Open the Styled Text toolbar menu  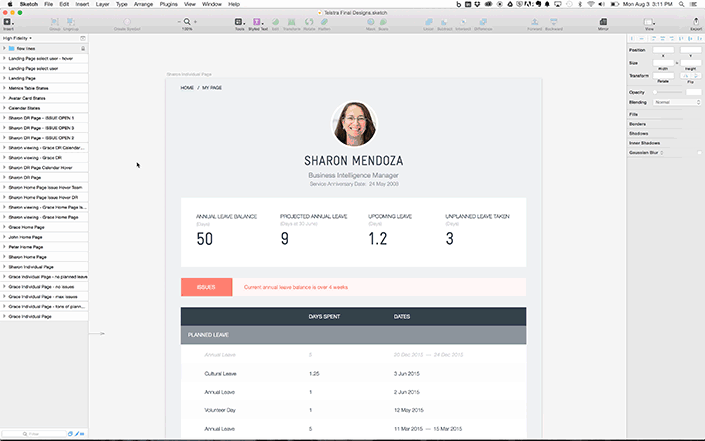click(258, 22)
